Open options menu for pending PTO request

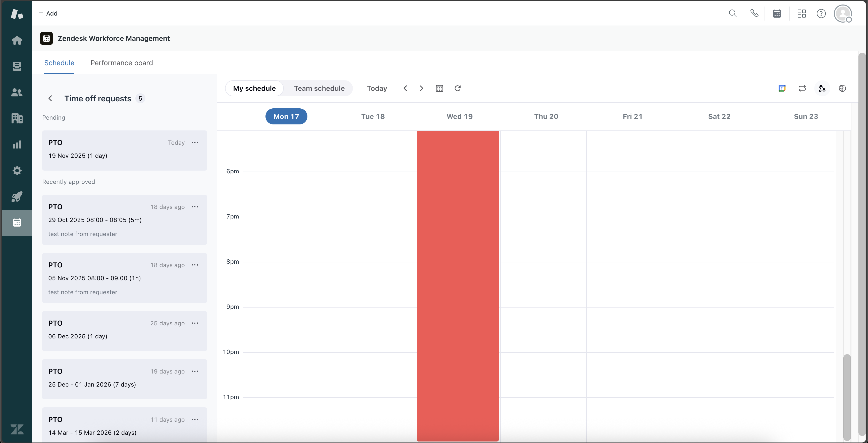pos(195,142)
